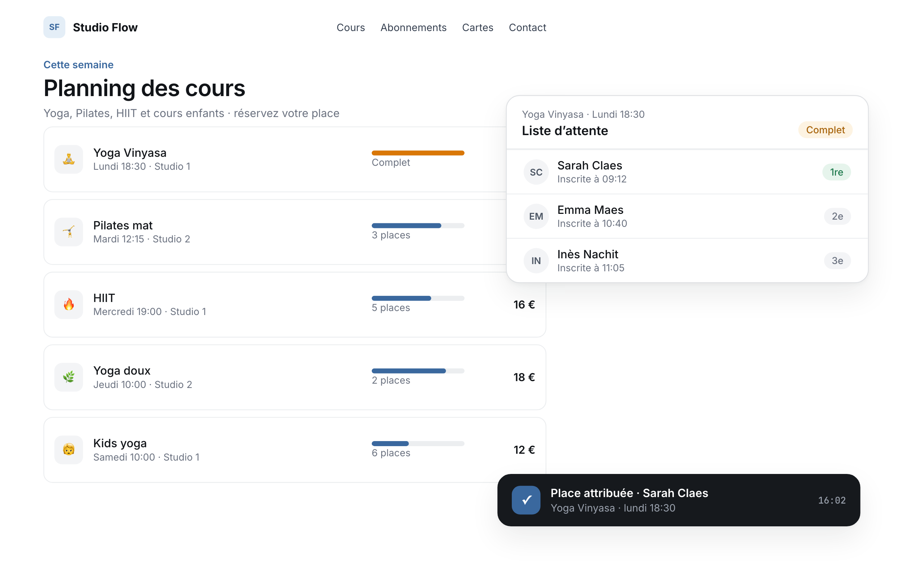Open the Cours menu item
This screenshot has height=578, width=924.
pos(350,27)
